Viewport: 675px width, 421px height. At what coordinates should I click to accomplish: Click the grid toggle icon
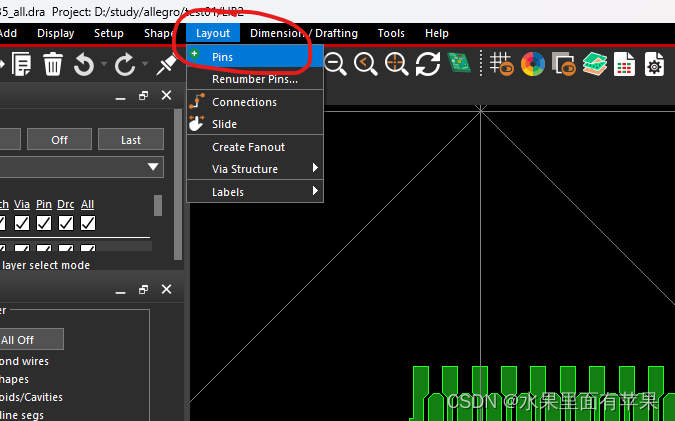[x=501, y=65]
